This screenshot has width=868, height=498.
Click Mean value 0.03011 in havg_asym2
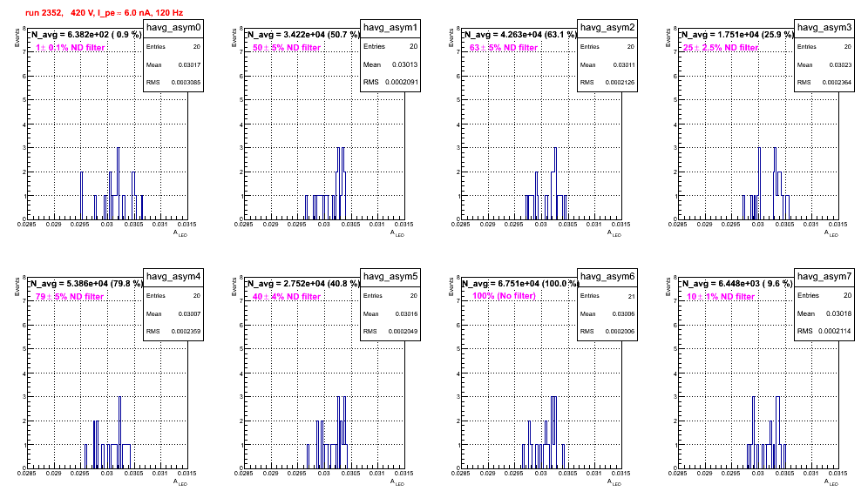624,64
